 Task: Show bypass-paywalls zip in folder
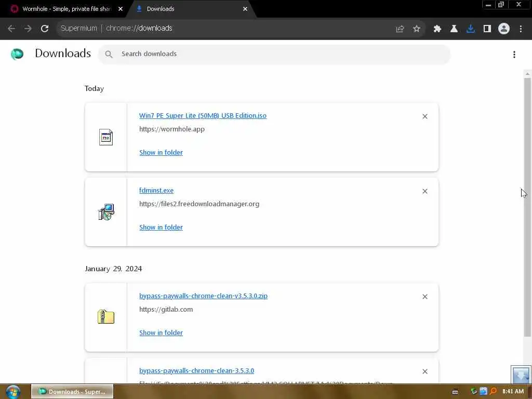pyautogui.click(x=161, y=332)
